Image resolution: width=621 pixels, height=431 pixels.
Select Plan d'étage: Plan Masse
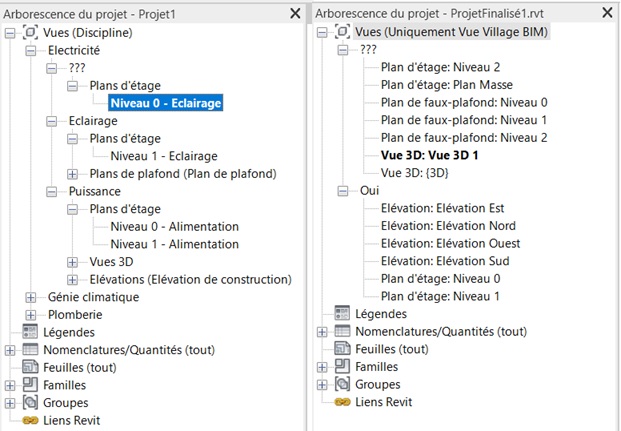pos(447,85)
